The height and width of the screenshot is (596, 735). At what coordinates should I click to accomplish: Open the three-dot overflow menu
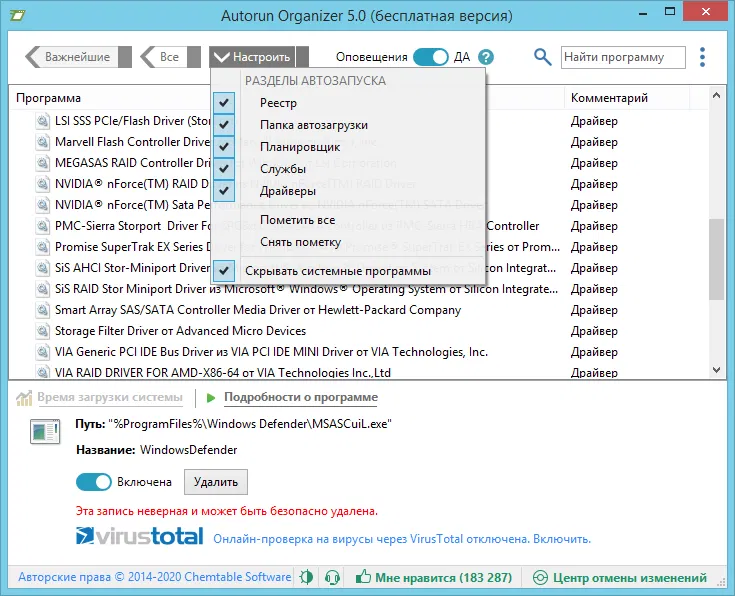pos(702,57)
